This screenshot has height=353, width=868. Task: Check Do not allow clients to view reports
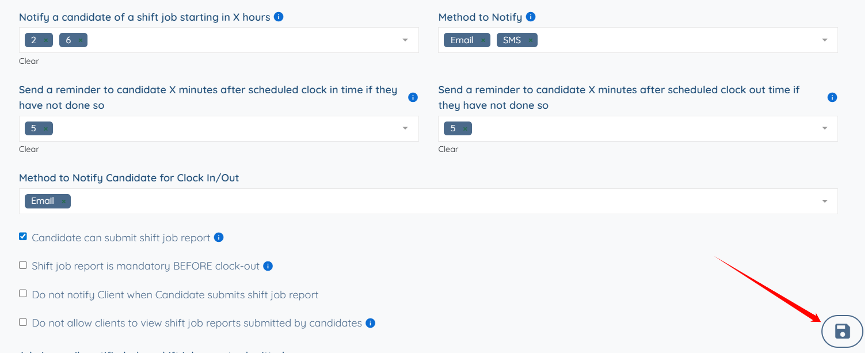23,322
